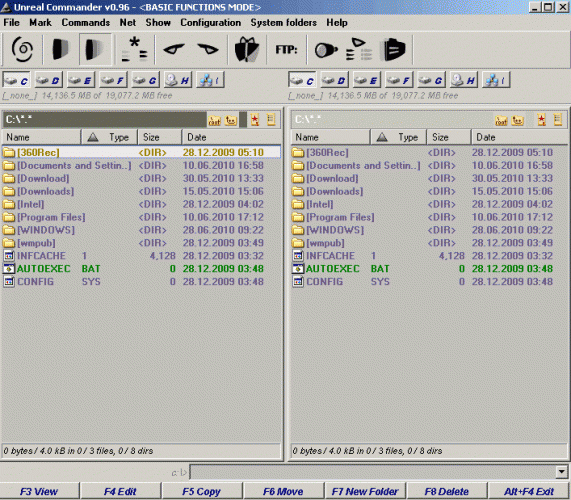Sort left panel by Type column
571x500 pixels.
pyautogui.click(x=109, y=137)
